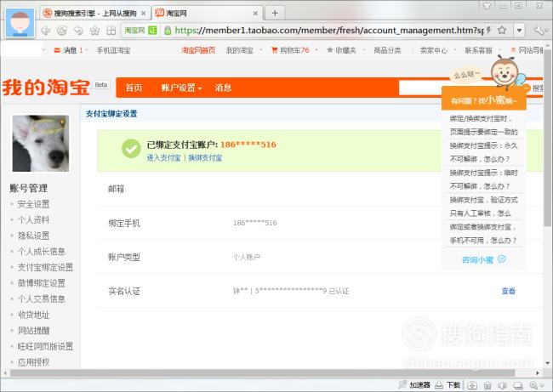Expand the 卖家中心 menu
Viewport: 553px width, 392px height.
coord(434,50)
